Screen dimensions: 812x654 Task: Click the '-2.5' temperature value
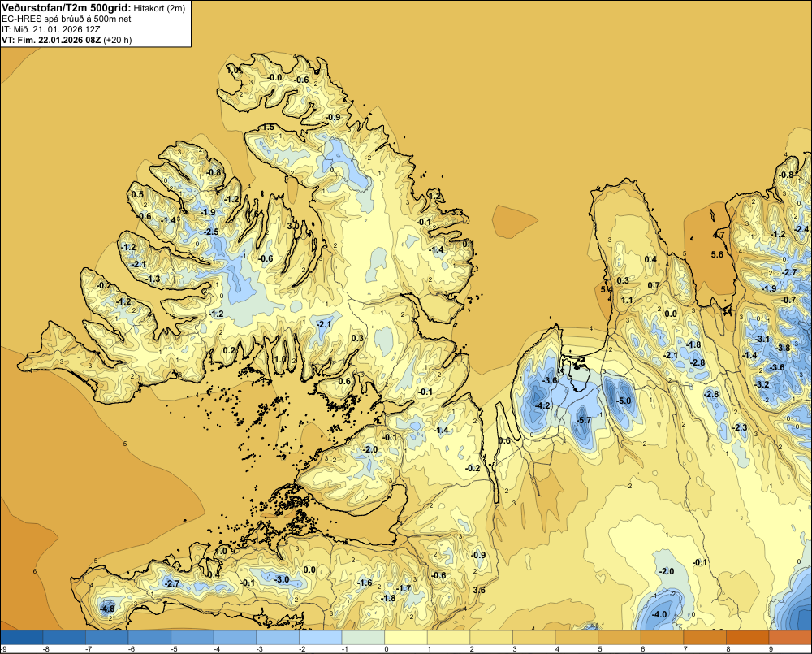click(211, 232)
